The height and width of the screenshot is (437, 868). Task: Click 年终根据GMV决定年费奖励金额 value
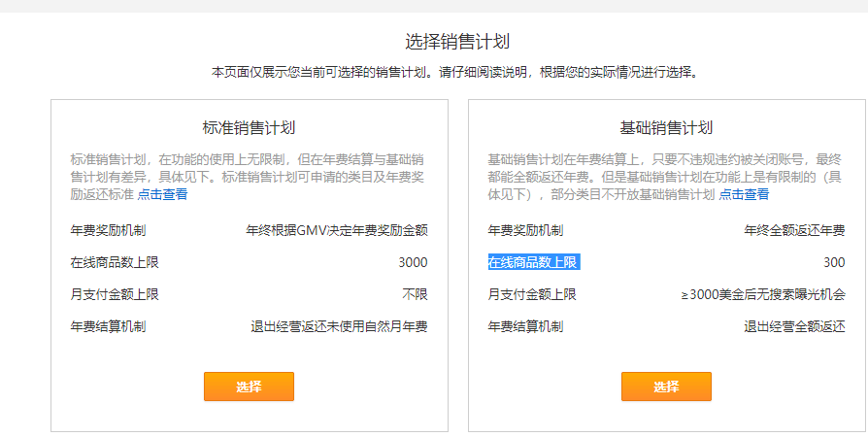coord(337,230)
